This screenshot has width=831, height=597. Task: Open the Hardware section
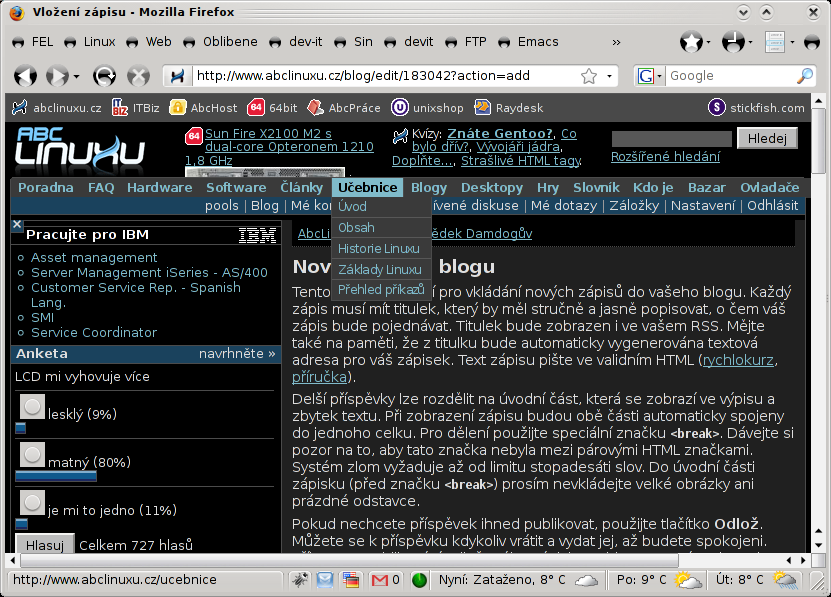pos(160,187)
